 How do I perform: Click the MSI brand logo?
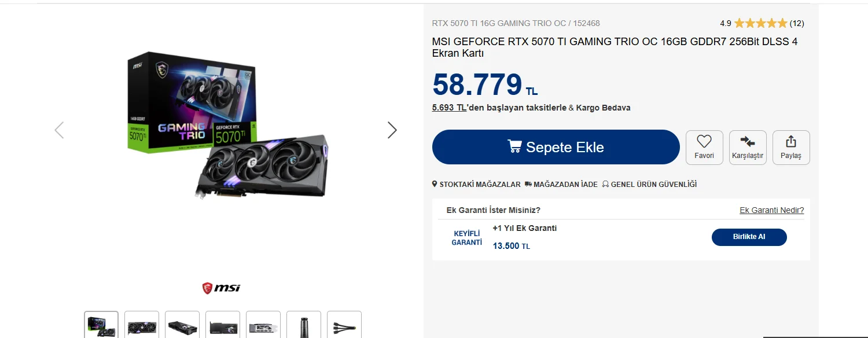click(221, 288)
